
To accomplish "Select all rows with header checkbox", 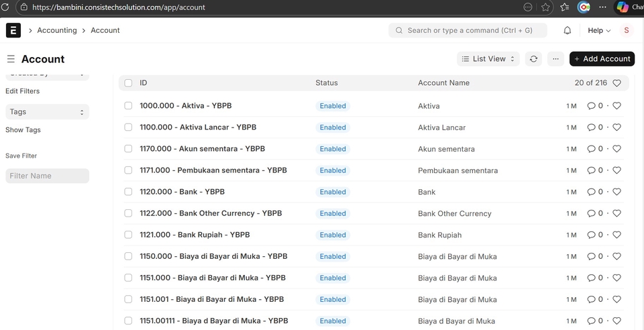I will pos(128,83).
